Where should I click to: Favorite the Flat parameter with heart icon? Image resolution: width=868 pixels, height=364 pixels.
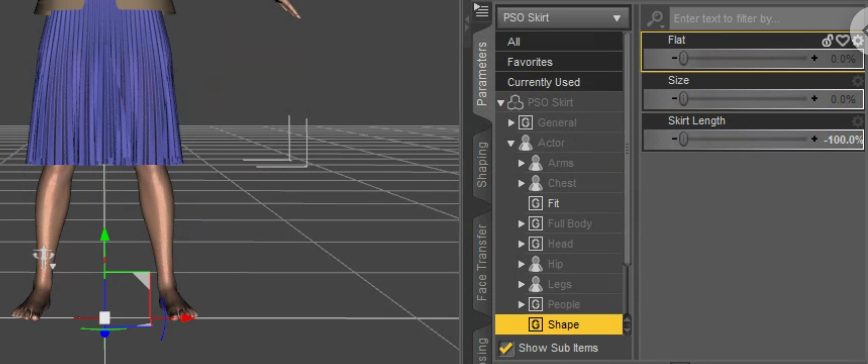(x=843, y=40)
